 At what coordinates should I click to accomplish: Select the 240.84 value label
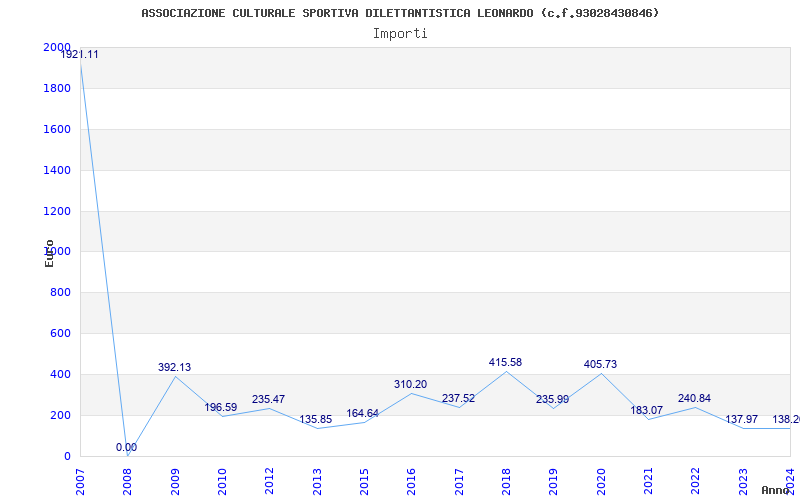pos(694,399)
